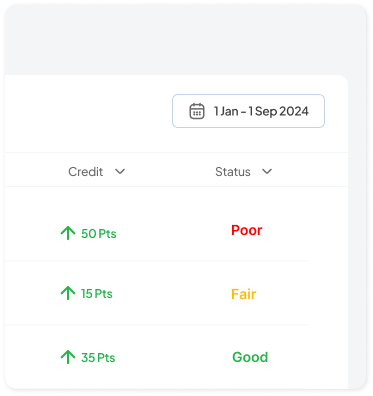Sort by the Credit column header
Screen dimensions: 373x396
coord(86,172)
